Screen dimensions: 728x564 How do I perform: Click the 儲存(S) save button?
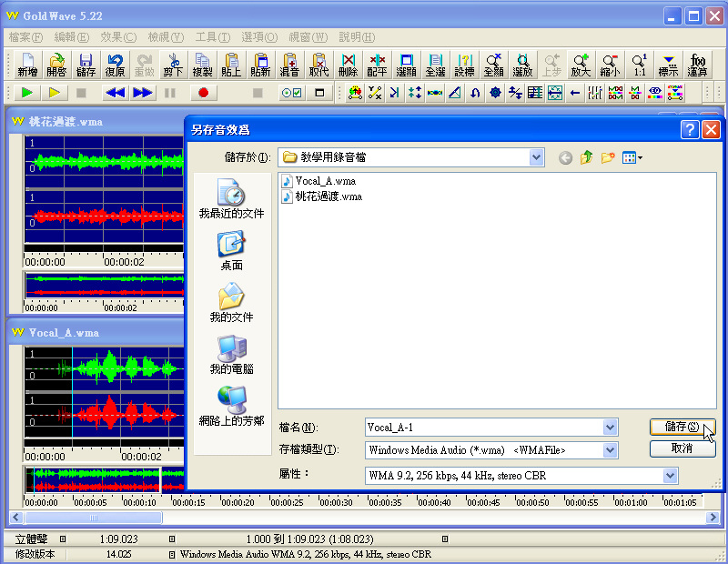682,427
